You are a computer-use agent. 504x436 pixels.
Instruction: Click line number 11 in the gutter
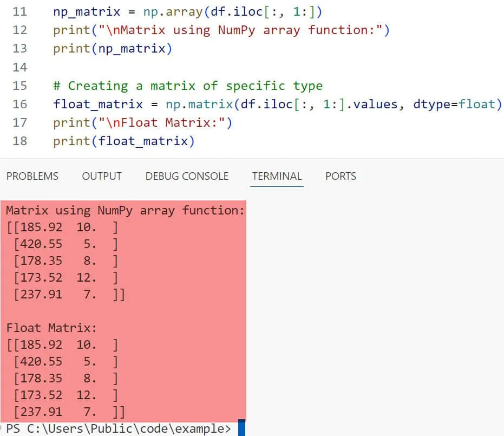coord(19,11)
